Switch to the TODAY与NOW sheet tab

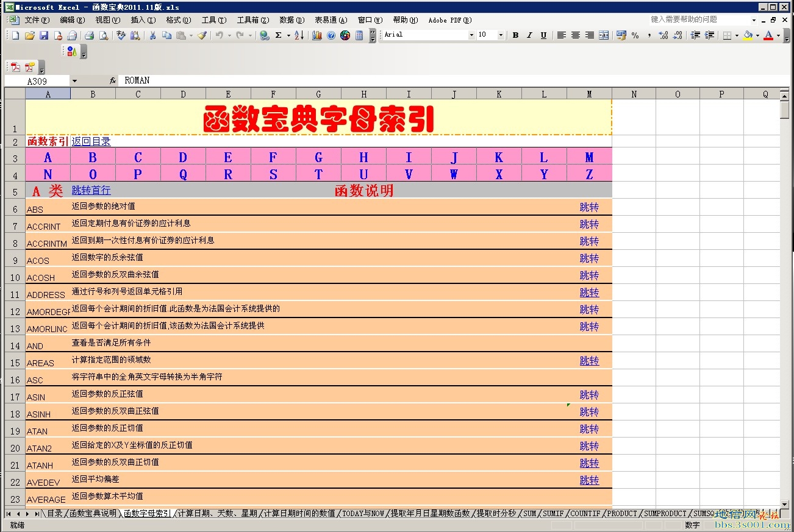click(363, 514)
